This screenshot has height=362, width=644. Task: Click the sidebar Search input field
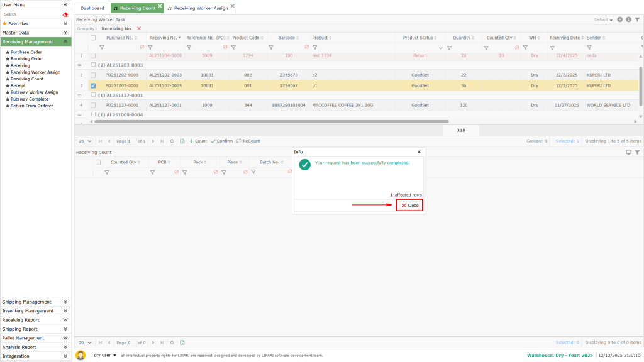click(31, 14)
